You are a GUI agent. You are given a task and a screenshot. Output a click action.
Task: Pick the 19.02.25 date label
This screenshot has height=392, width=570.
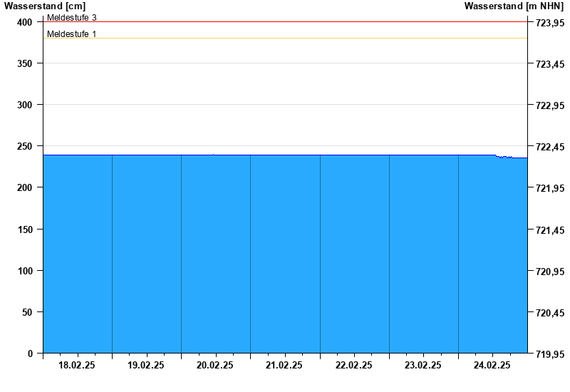coord(146,365)
